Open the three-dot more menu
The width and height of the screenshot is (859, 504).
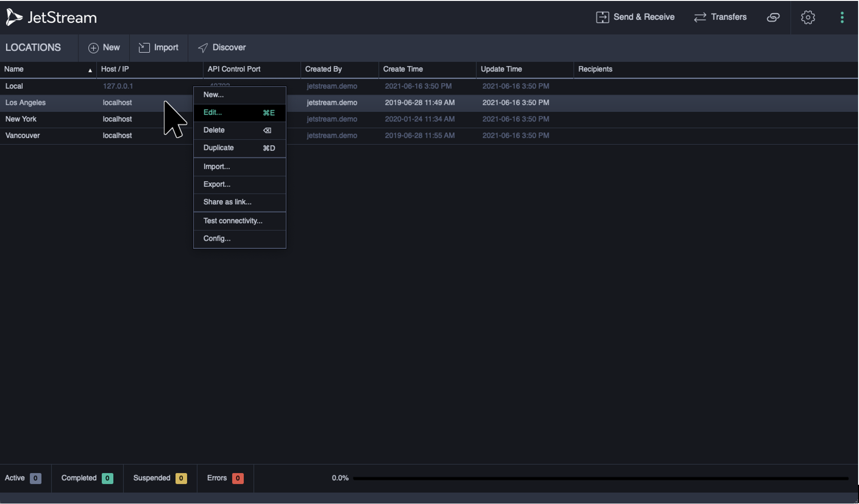click(x=842, y=17)
